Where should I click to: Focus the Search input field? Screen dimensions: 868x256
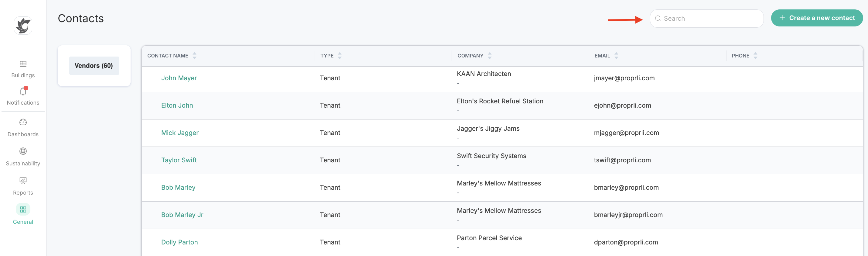point(707,19)
